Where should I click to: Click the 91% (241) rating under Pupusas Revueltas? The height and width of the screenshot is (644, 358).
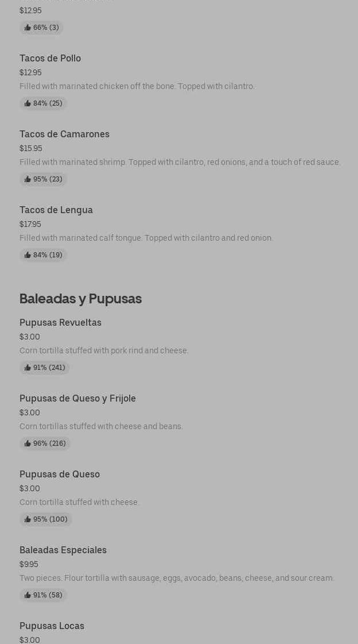click(x=44, y=368)
